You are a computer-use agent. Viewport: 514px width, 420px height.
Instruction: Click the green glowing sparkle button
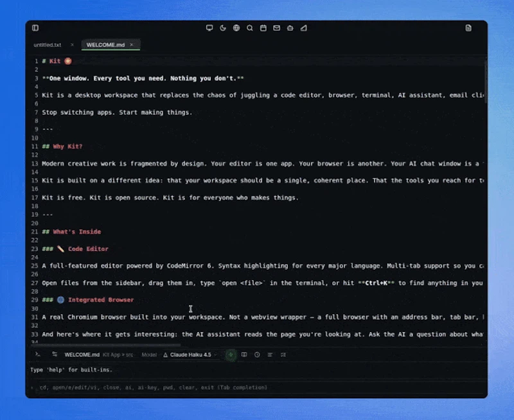point(231,354)
